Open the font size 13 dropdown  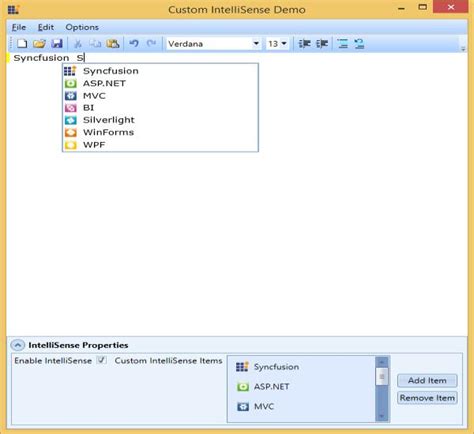(284, 44)
